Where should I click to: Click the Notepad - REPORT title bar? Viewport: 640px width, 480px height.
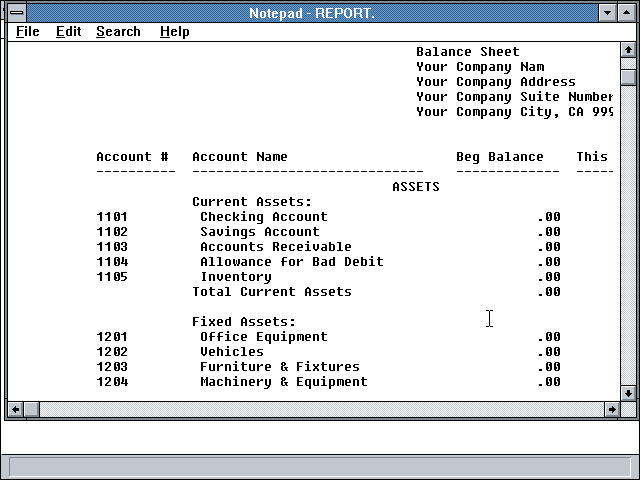tap(312, 13)
